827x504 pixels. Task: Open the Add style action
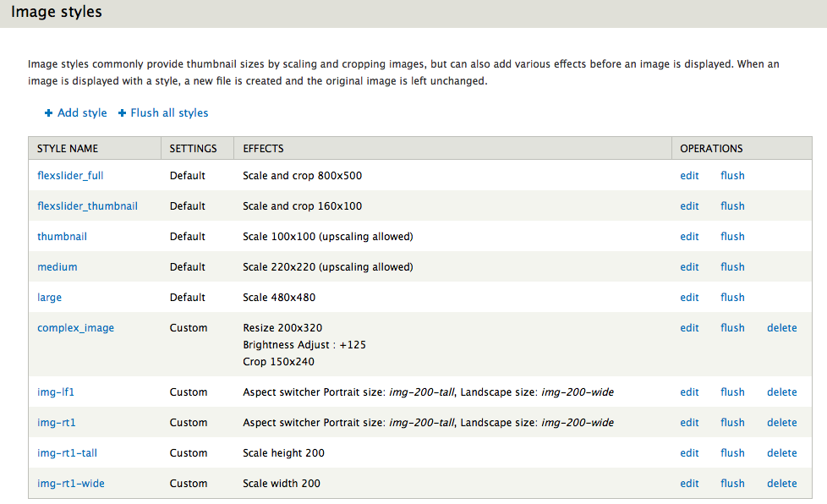coord(82,112)
